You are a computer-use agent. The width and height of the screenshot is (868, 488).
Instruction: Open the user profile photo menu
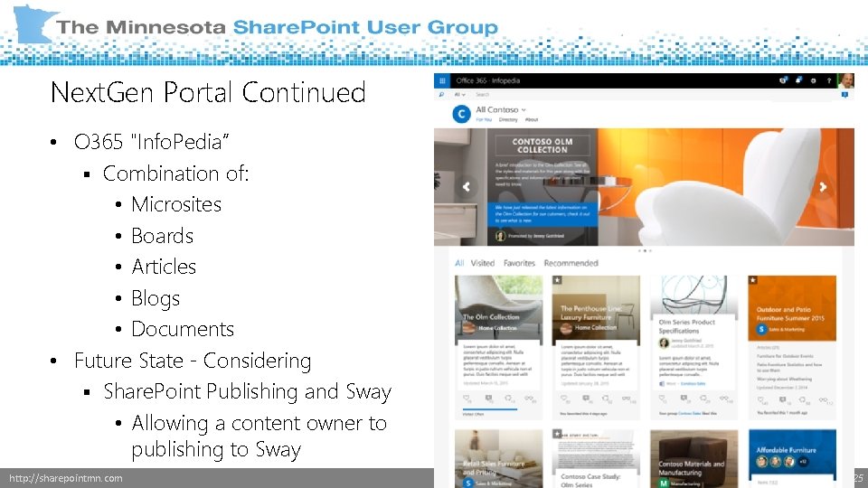pos(846,80)
